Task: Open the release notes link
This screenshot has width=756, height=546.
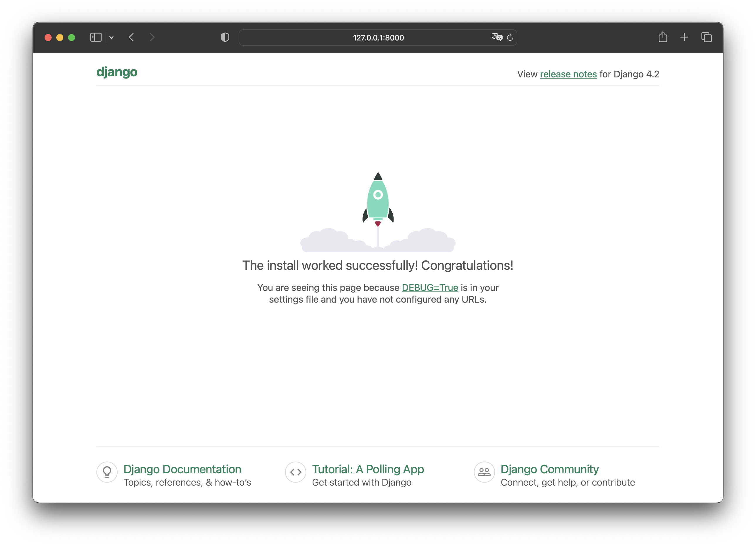Action: [568, 74]
